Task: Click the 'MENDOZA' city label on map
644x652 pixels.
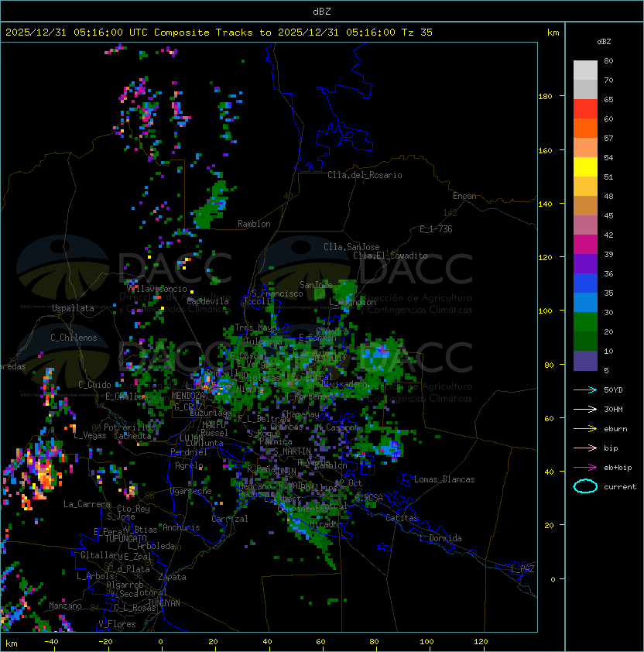Action: [188, 395]
